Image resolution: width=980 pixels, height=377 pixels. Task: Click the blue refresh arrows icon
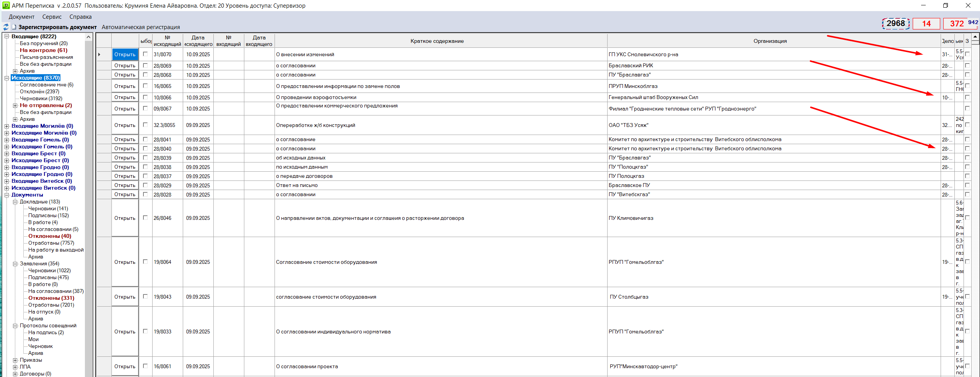click(x=6, y=27)
